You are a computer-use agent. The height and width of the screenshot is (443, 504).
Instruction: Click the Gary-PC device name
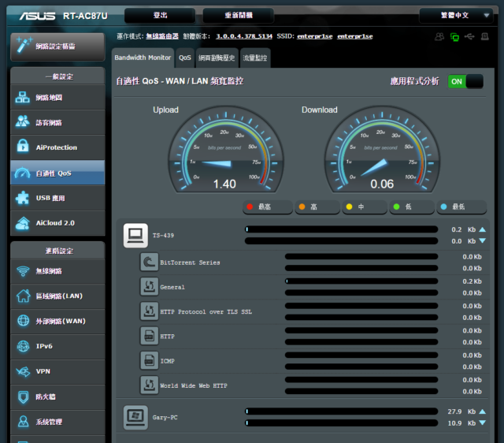point(165,417)
